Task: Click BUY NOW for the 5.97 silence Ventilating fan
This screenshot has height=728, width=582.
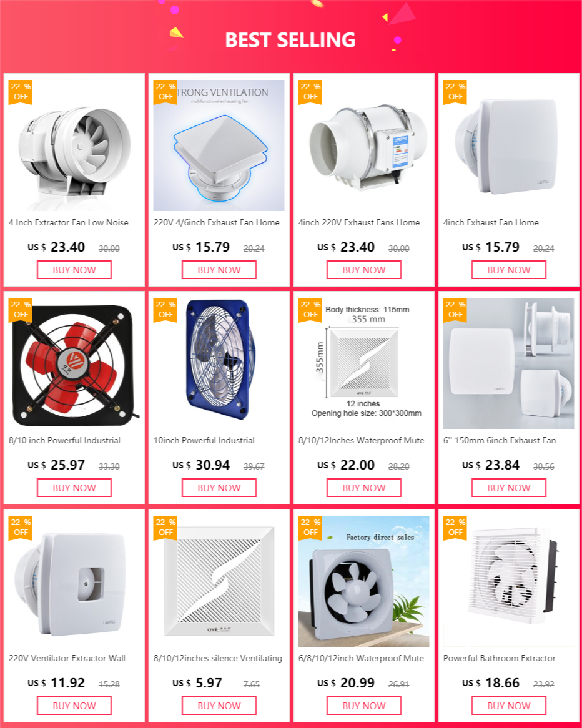Action: [x=219, y=706]
